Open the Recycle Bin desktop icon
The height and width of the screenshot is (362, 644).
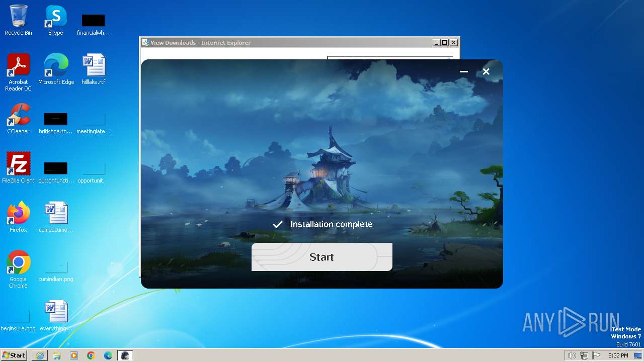click(x=18, y=20)
